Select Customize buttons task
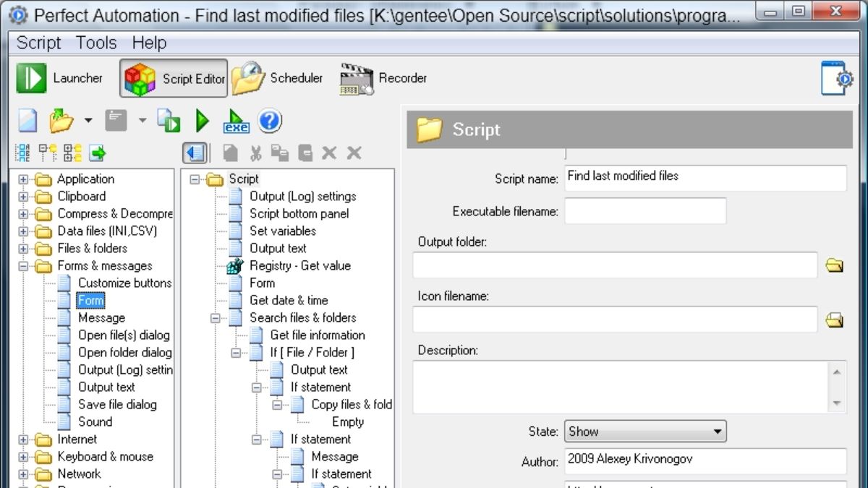This screenshot has width=868, height=488. tap(125, 283)
